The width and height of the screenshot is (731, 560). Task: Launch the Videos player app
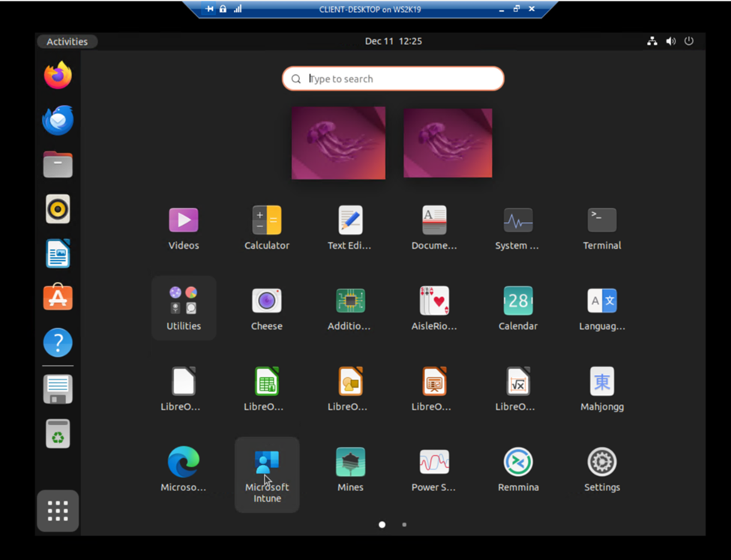183,228
